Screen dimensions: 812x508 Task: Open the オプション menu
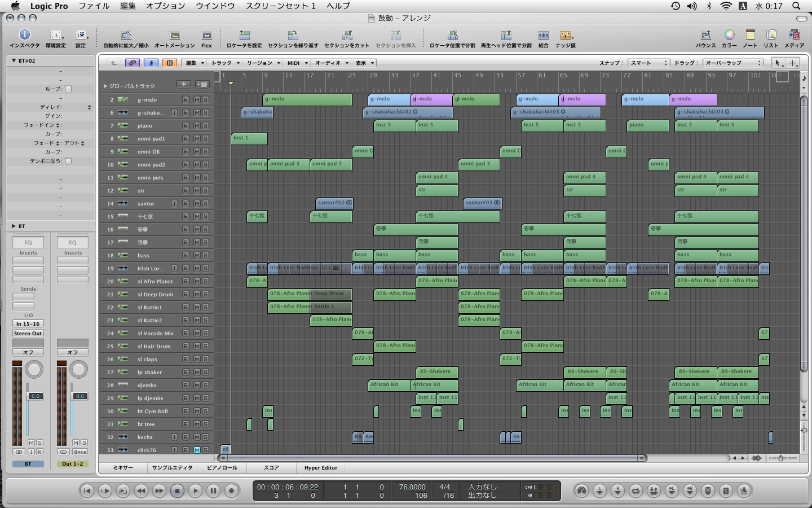coord(166,6)
